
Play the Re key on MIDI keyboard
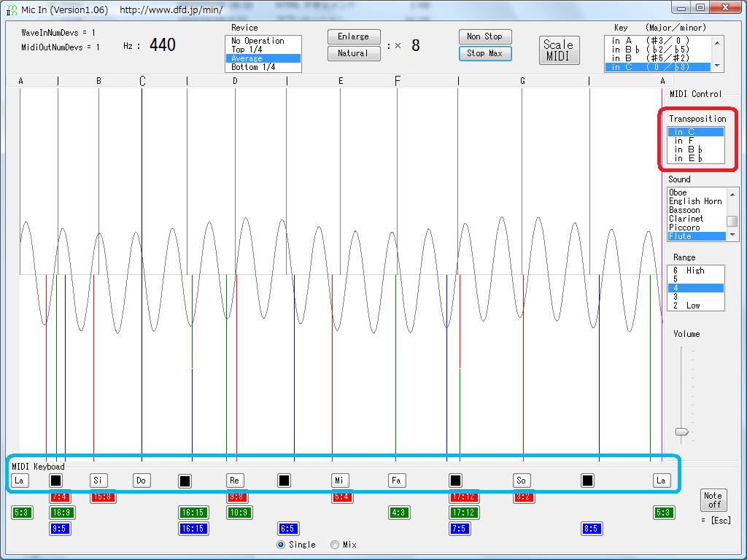click(x=235, y=481)
